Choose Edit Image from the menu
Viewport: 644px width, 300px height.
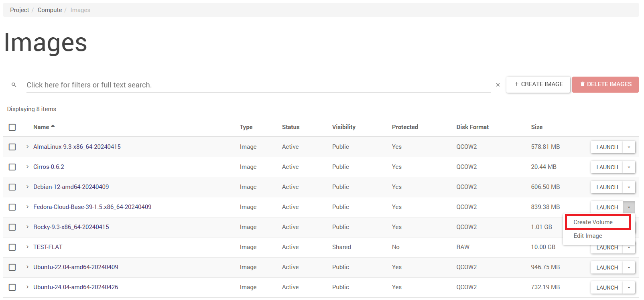[587, 236]
